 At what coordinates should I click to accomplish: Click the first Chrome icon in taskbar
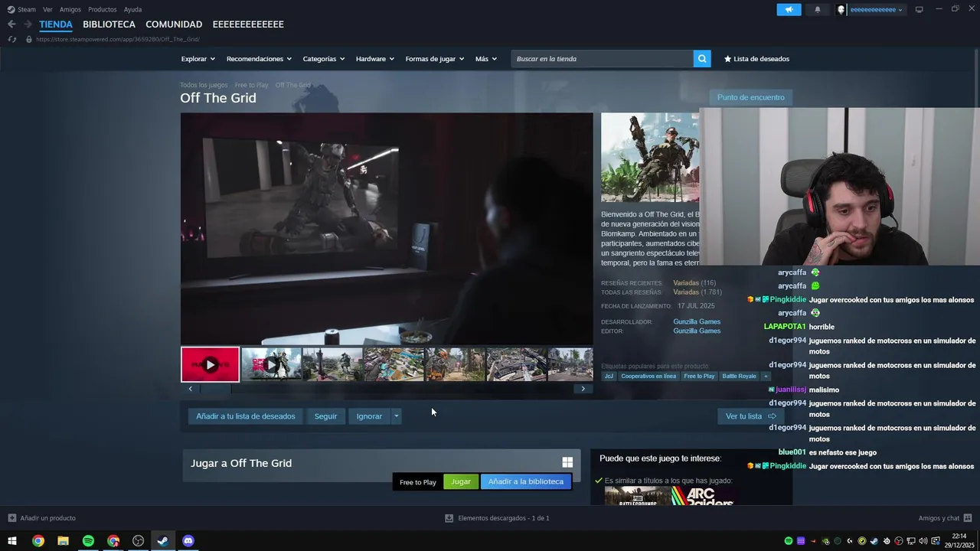[38, 541]
